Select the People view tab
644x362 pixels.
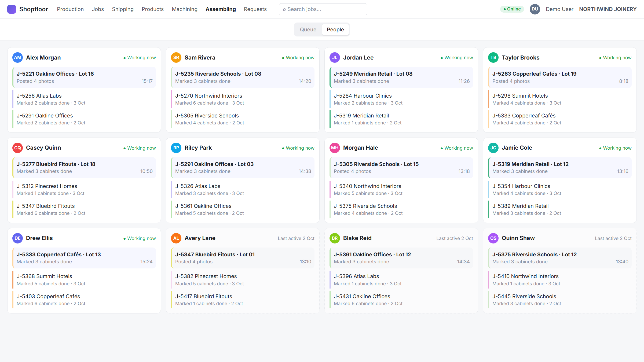[335, 29]
